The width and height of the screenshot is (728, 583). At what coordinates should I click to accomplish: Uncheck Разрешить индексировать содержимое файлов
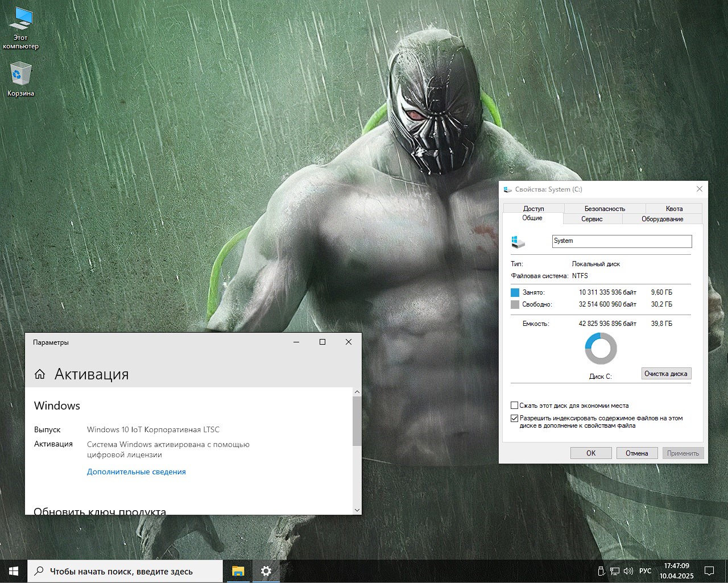(x=514, y=418)
